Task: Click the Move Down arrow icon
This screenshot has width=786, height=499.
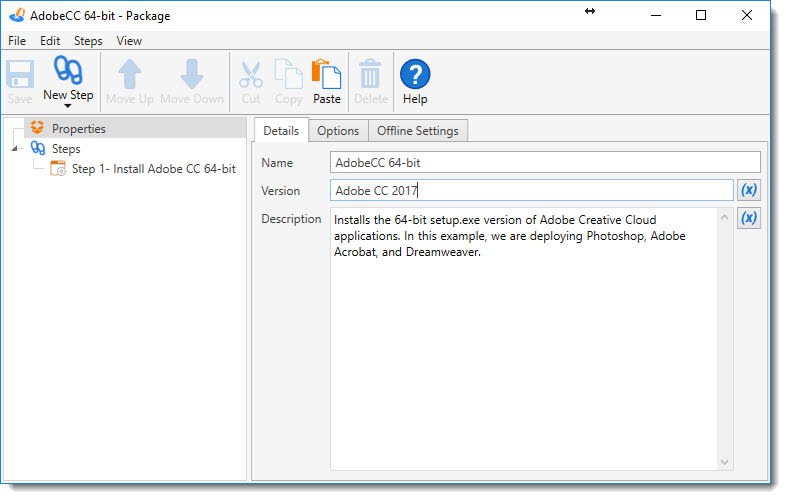Action: [x=192, y=74]
